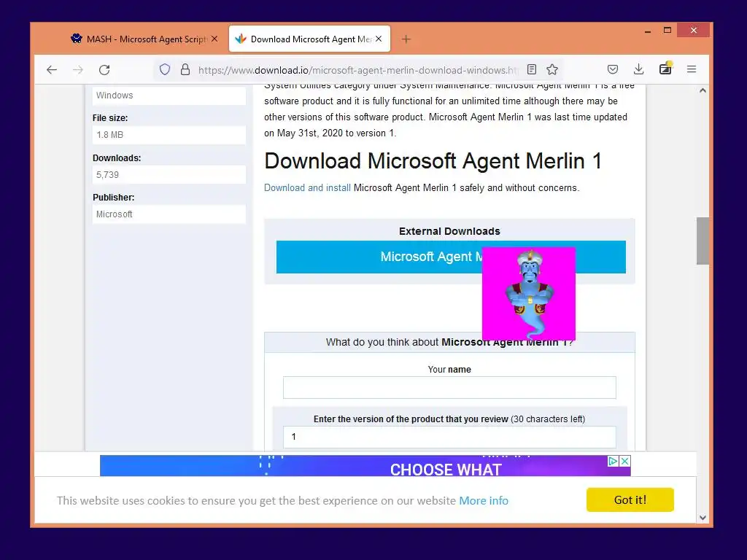
Task: Minimize the browser window
Action: 648,31
